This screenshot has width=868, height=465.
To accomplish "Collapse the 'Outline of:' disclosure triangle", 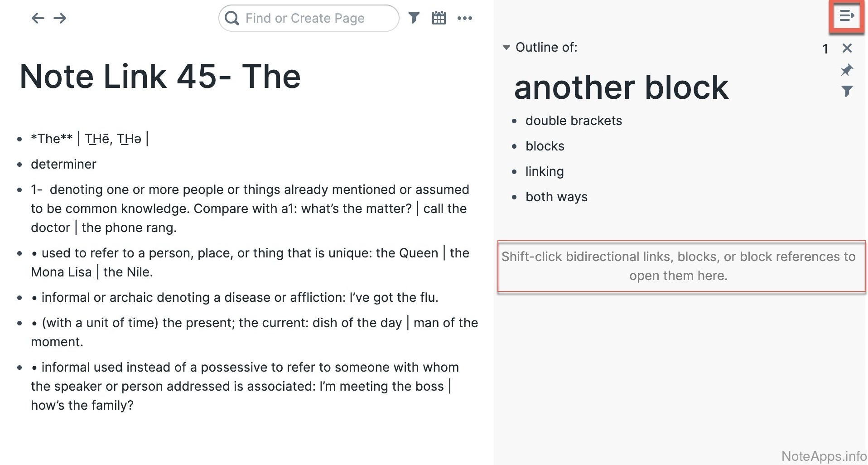I will pos(506,48).
